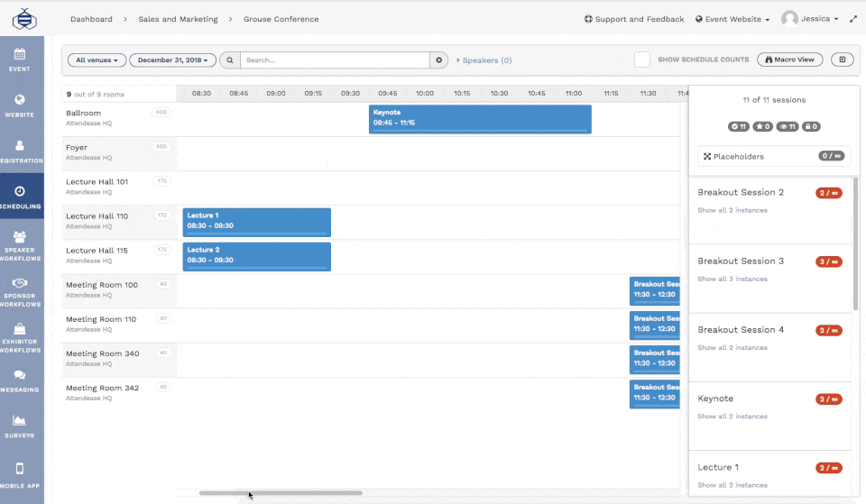Select the breakout session in Meeting Room 342
This screenshot has height=504, width=866.
pyautogui.click(x=655, y=394)
